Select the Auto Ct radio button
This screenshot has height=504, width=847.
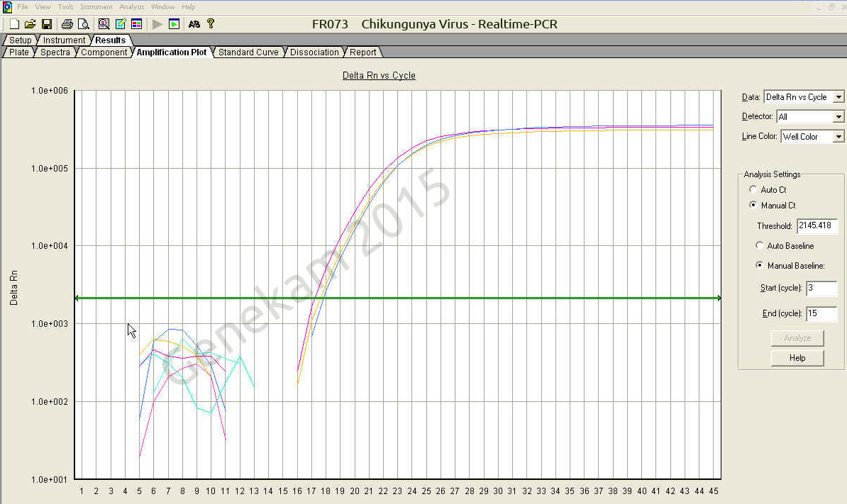[x=753, y=190]
